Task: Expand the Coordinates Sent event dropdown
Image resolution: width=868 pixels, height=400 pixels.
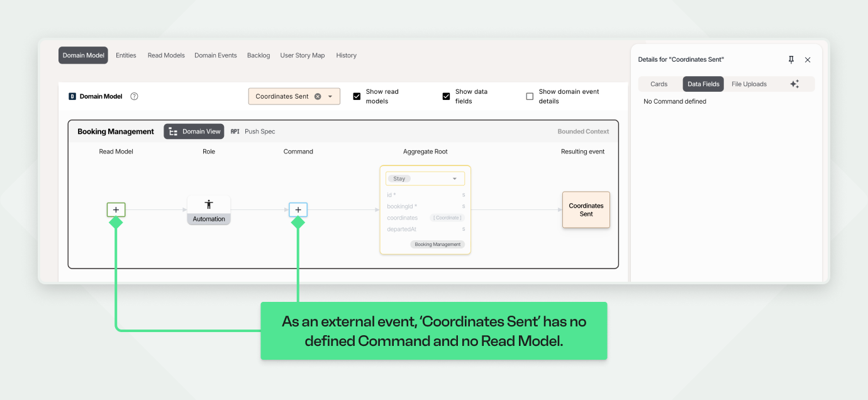Action: (330, 96)
